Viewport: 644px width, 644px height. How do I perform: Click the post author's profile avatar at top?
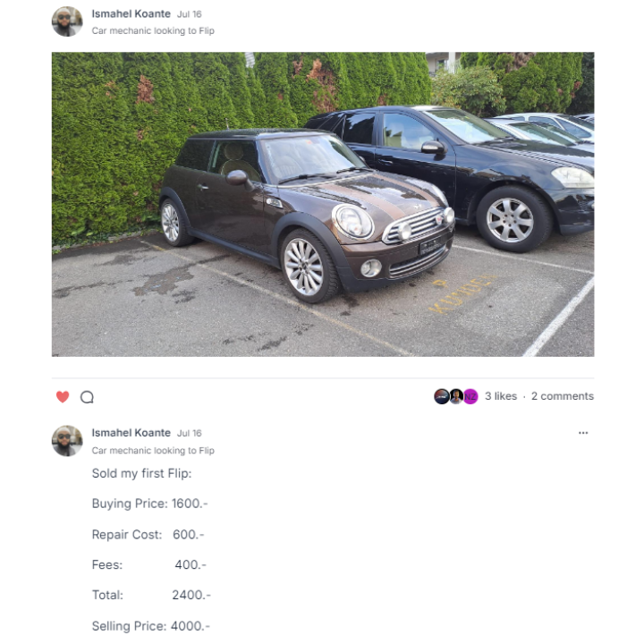67,21
